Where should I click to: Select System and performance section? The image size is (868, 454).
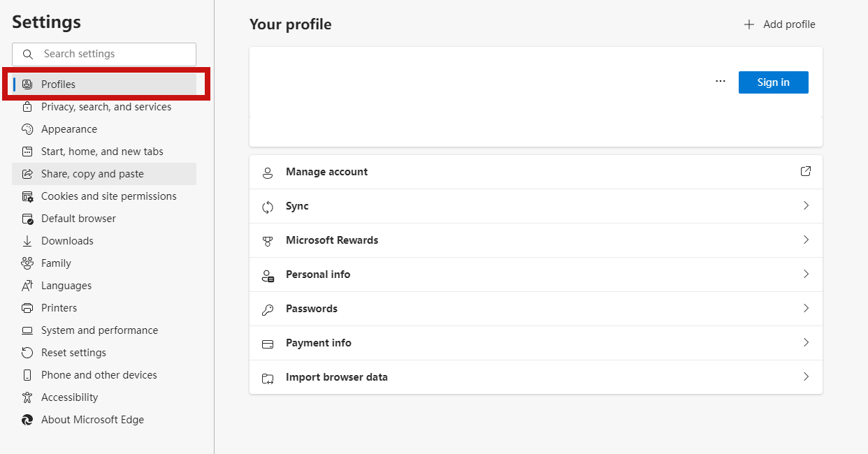[x=99, y=330]
